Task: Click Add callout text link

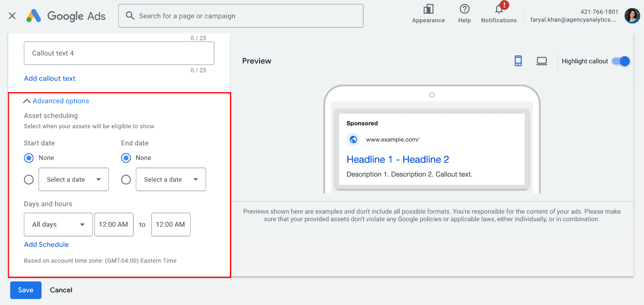Action: pos(50,78)
